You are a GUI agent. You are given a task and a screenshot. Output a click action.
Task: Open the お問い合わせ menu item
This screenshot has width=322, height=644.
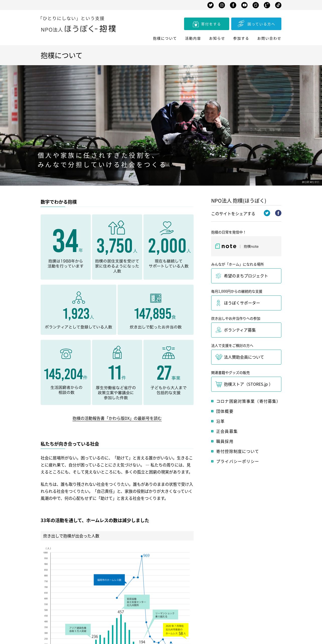pos(269,38)
